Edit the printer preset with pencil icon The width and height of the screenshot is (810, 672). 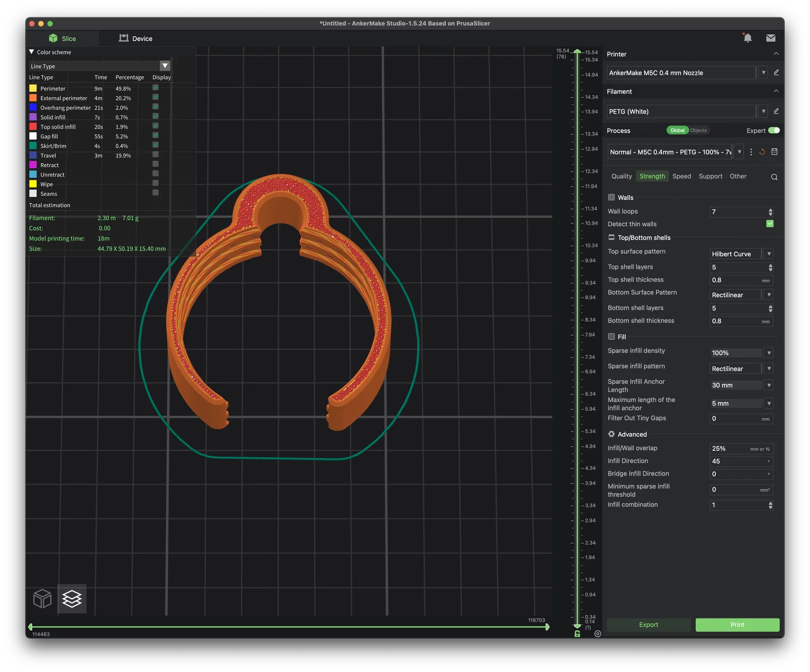[x=776, y=72]
